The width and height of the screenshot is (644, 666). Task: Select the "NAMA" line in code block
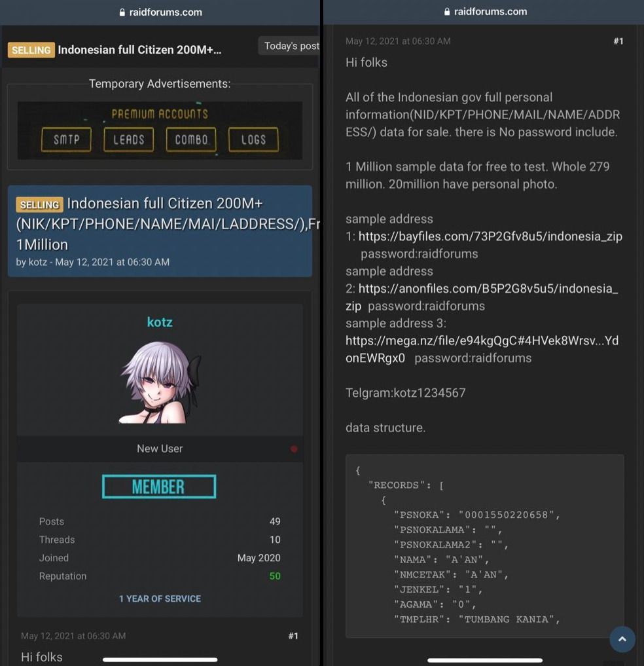(x=442, y=559)
